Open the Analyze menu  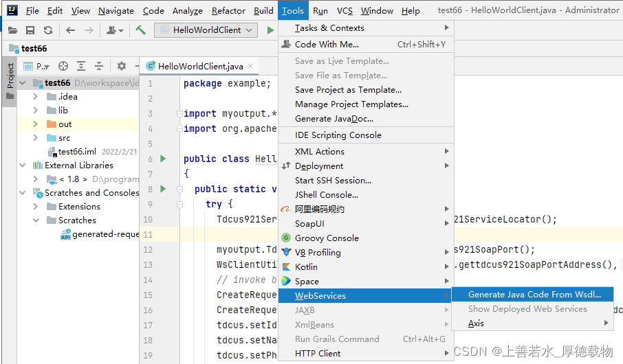(x=188, y=11)
